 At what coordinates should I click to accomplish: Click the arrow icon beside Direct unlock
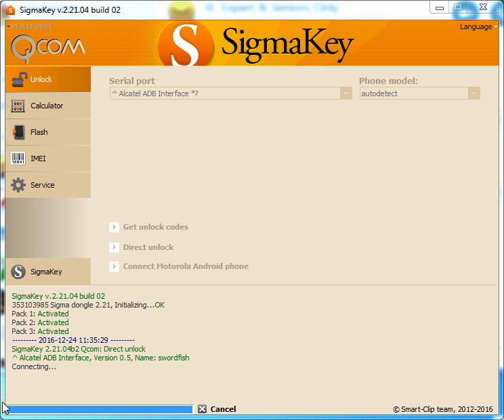point(114,247)
